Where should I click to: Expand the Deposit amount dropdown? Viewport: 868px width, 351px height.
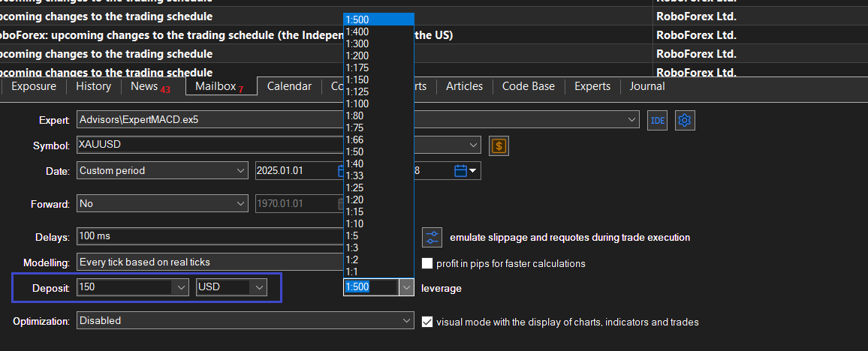(180, 287)
